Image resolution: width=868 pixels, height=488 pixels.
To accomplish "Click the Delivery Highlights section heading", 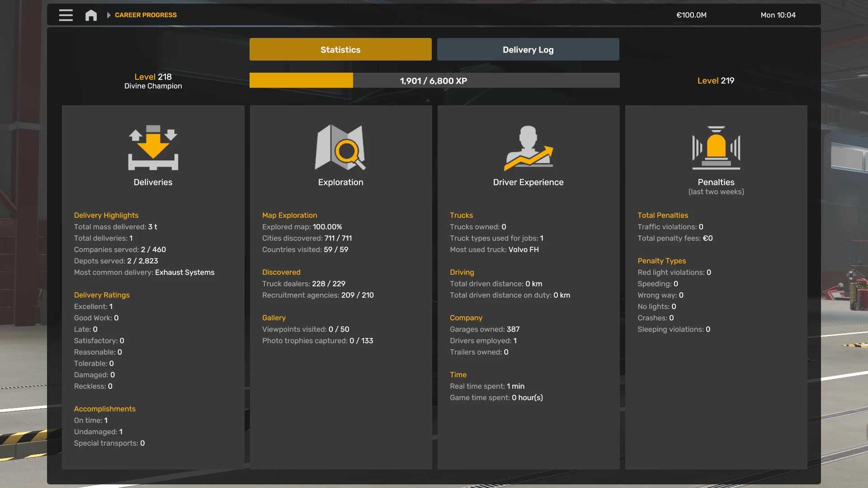I will tap(106, 215).
